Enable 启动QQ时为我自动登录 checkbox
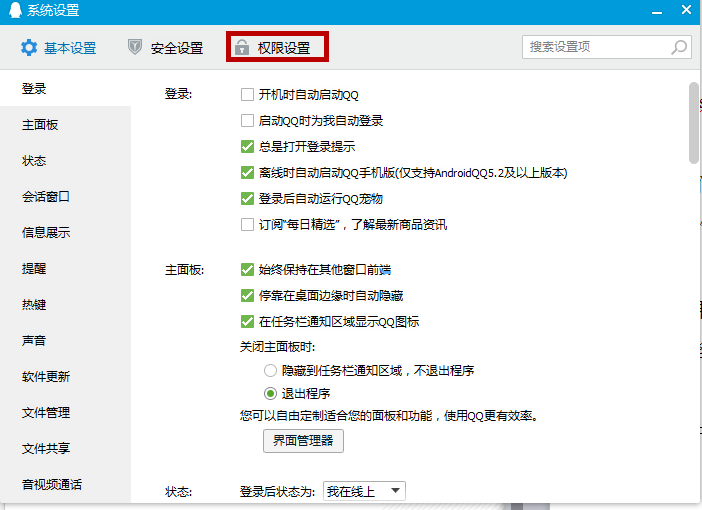The image size is (702, 510). click(247, 120)
